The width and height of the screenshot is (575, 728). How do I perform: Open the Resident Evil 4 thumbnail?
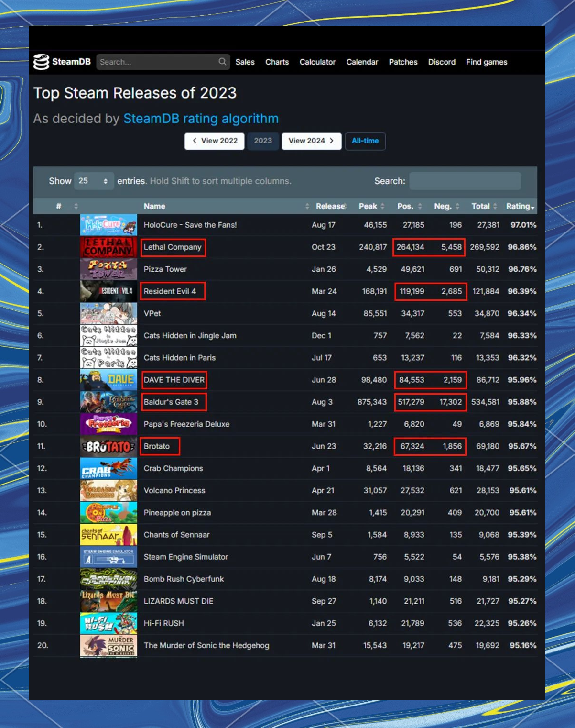108,291
